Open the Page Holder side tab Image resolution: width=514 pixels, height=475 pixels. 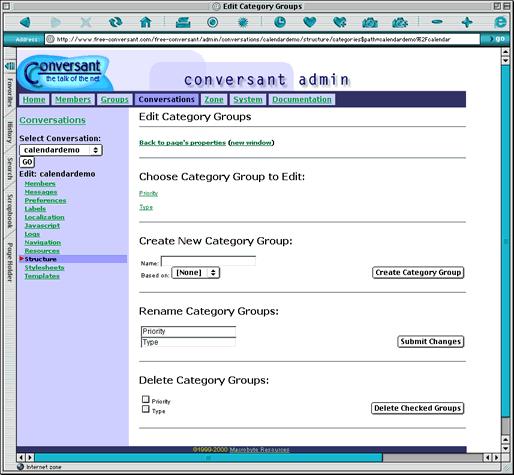10,262
